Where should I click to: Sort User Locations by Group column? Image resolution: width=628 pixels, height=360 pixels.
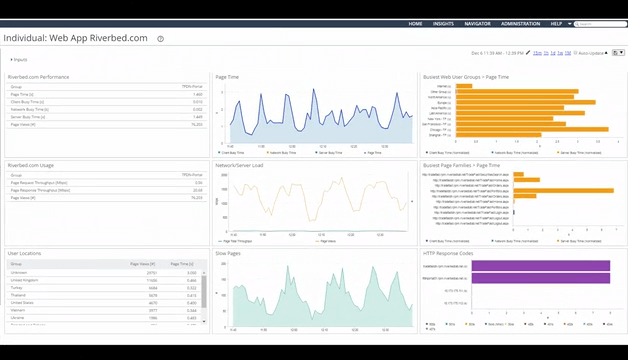(16, 264)
